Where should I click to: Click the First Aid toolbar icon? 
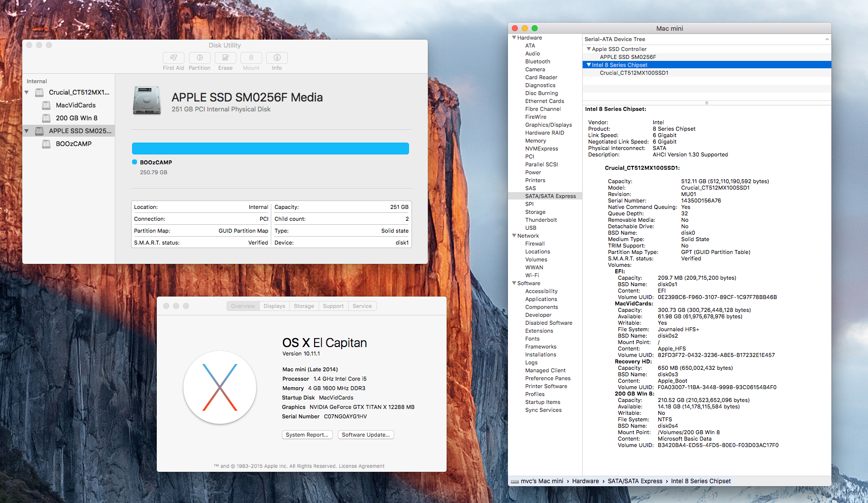coord(174,58)
